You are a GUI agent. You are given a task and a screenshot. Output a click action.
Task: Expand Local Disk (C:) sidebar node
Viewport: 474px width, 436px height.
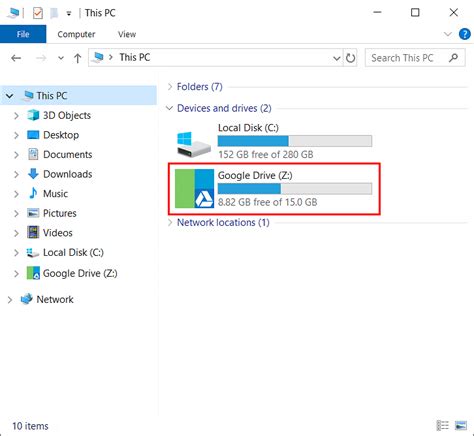(x=16, y=253)
